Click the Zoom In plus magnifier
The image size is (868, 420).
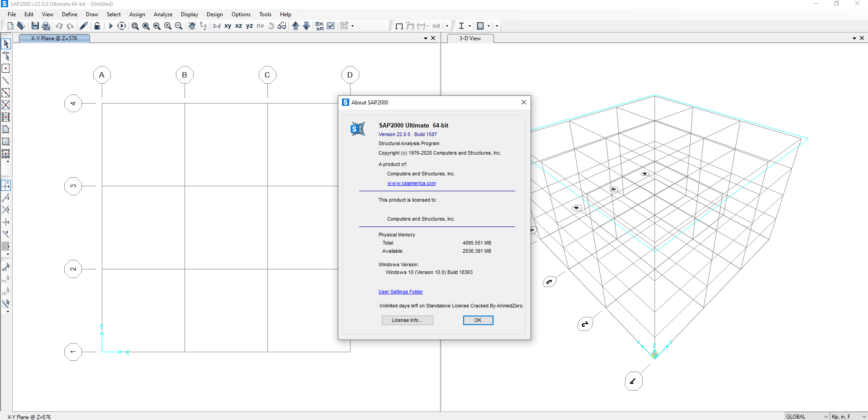click(x=168, y=26)
